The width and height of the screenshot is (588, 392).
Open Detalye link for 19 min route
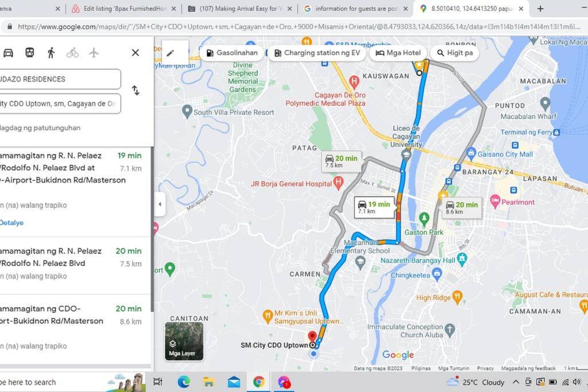[11, 223]
